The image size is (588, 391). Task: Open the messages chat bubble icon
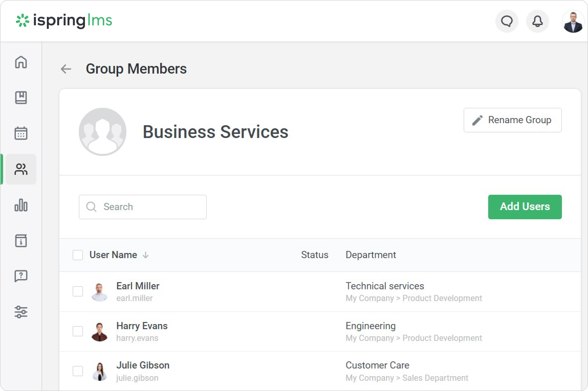[x=507, y=21]
